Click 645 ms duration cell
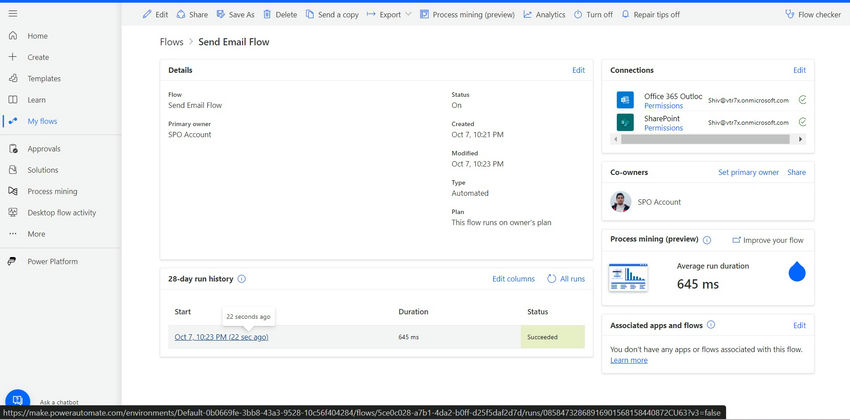 pyautogui.click(x=409, y=337)
